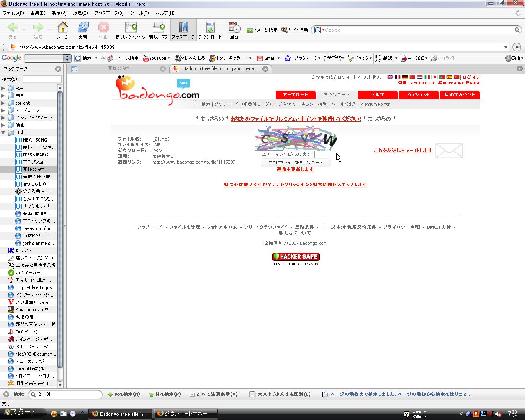Image resolution: width=525 pixels, height=420 pixels.
Task: Open a new window via toolbar icon
Action: [130, 30]
